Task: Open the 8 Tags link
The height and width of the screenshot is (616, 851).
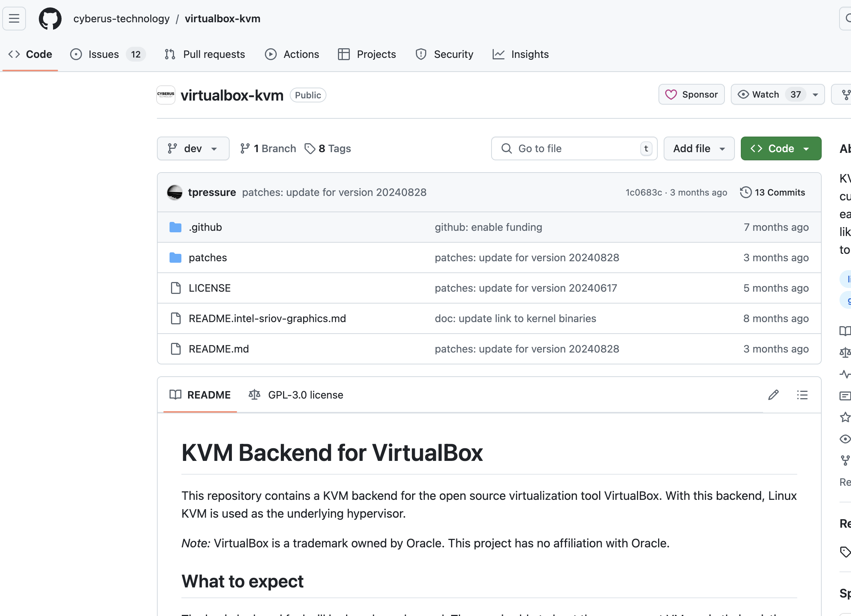Action: pyautogui.click(x=328, y=149)
